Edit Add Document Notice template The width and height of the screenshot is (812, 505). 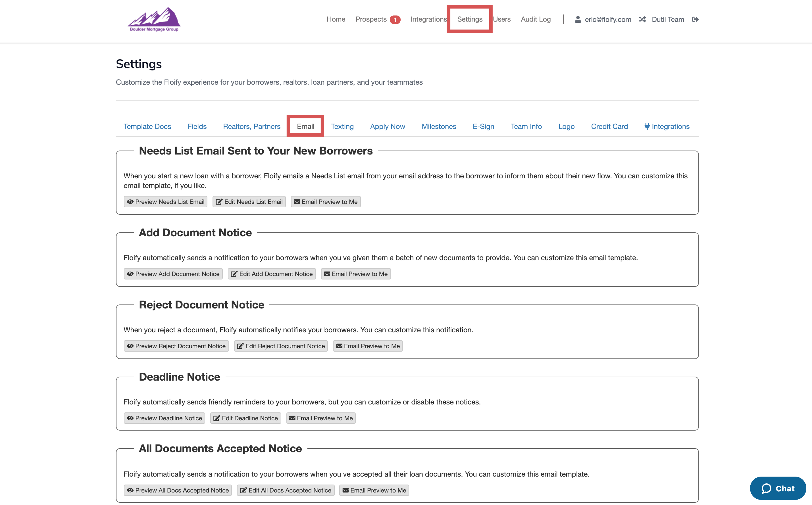272,274
